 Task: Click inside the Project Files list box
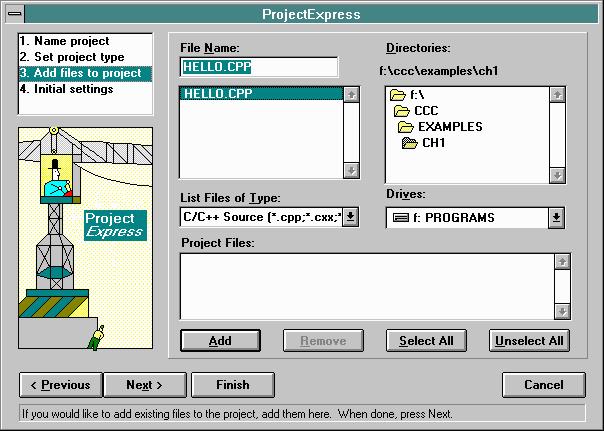click(x=367, y=286)
